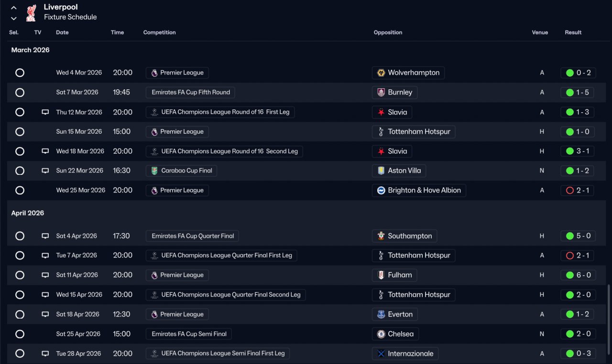Click TV icon on Fulham fixture row

point(45,275)
